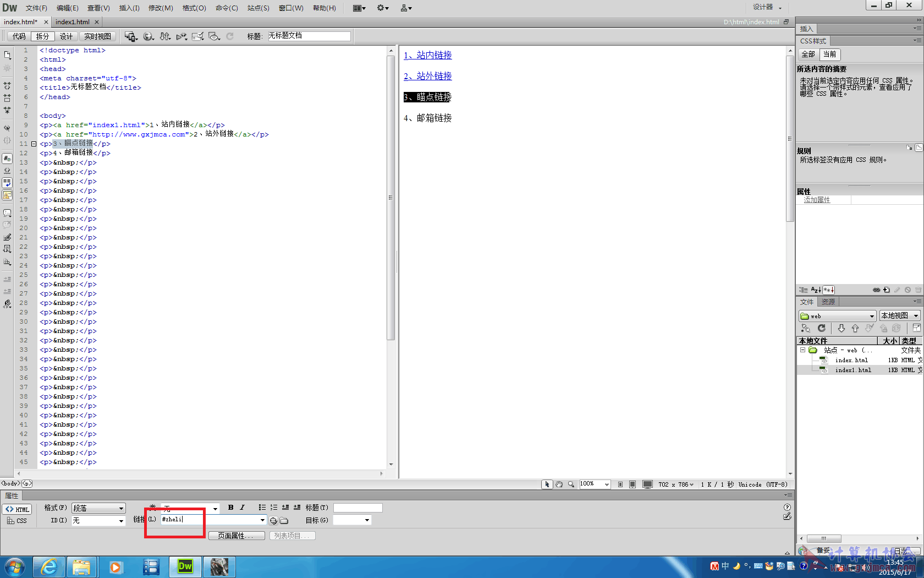This screenshot has width=924, height=578.
Task: Click the text outdent icon
Action: click(285, 508)
